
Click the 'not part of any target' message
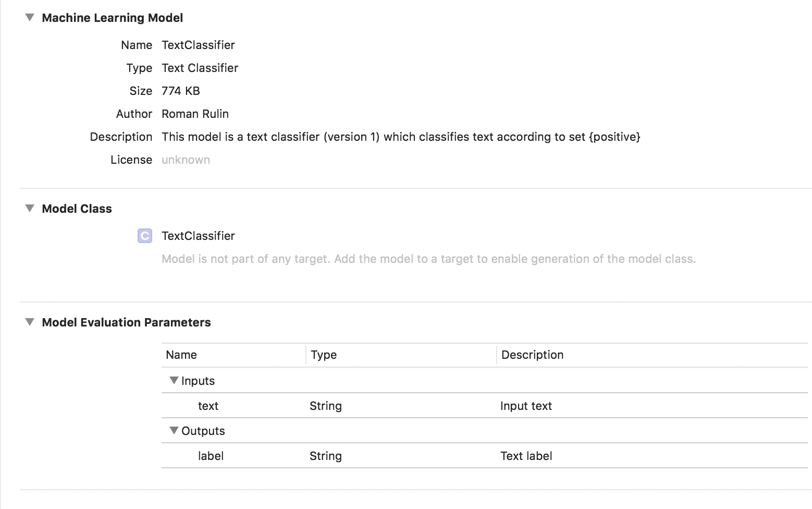point(428,259)
